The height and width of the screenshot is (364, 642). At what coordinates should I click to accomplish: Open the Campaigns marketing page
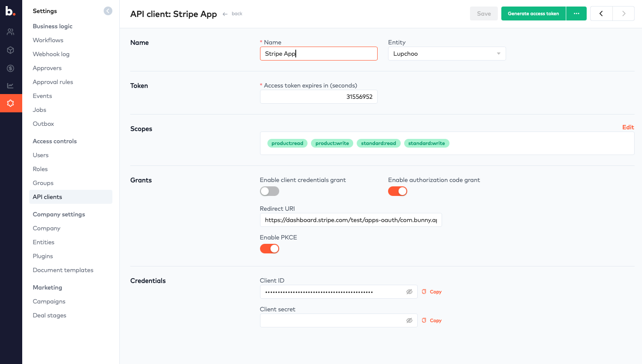49,301
